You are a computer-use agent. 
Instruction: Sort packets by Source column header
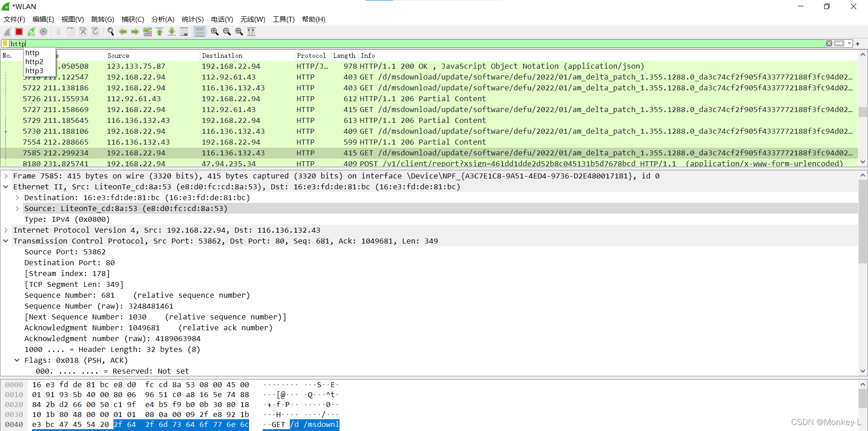tap(152, 56)
